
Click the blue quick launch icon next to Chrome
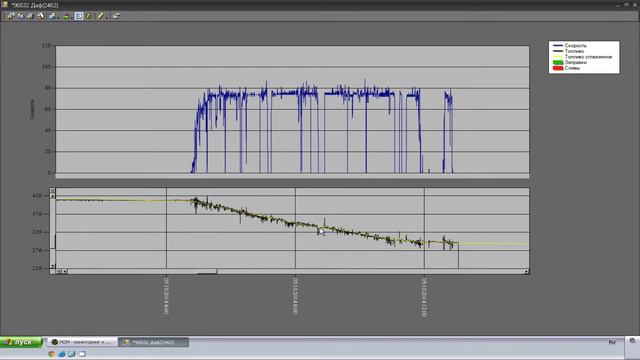[x=62, y=354]
